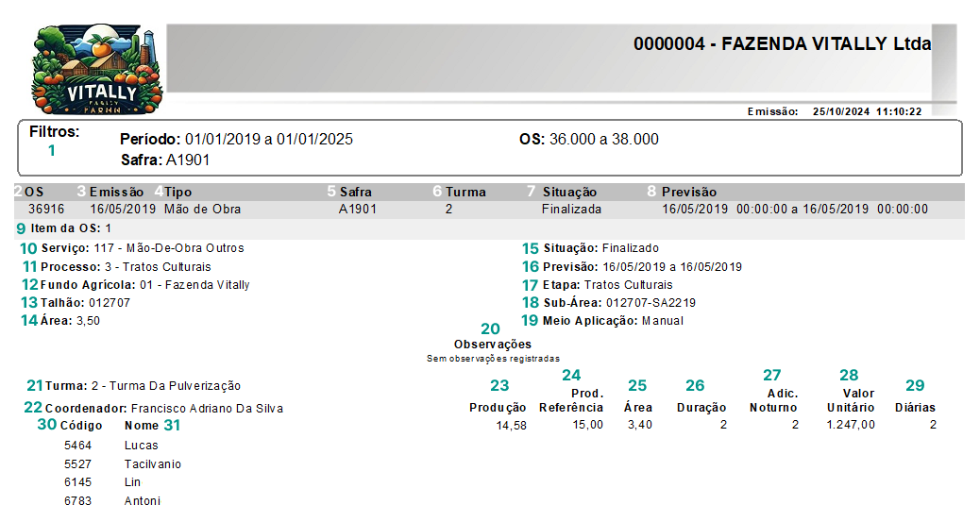Select the Área value 3,40
The image size is (980, 522).
(x=640, y=425)
